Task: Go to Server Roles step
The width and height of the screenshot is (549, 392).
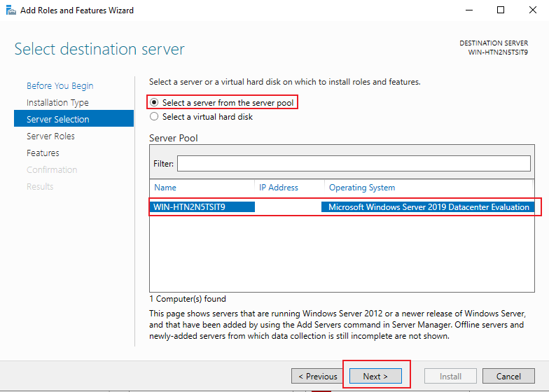Action: pyautogui.click(x=50, y=136)
